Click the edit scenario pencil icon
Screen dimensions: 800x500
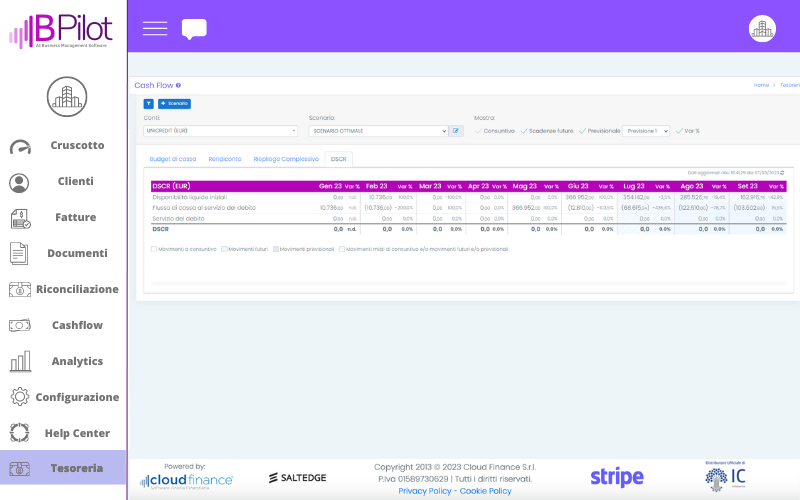click(456, 131)
